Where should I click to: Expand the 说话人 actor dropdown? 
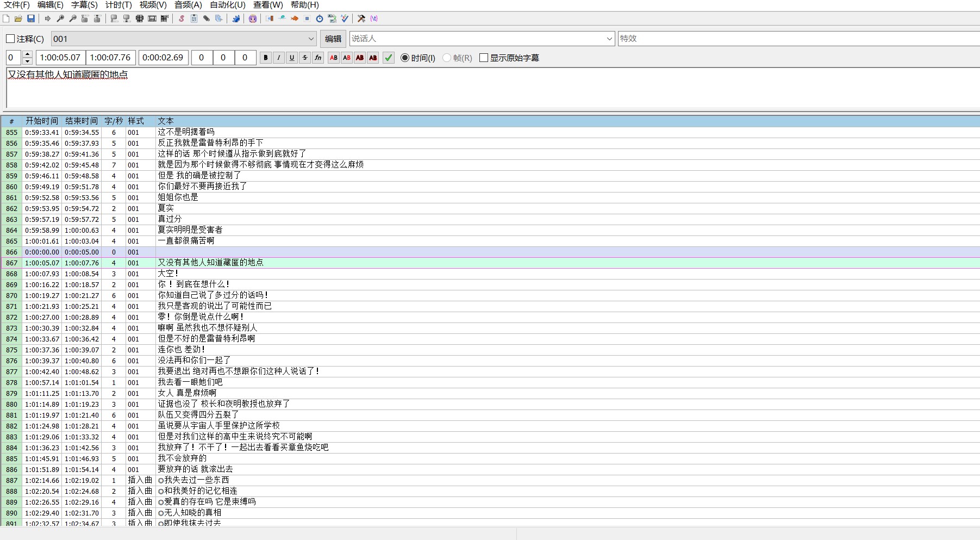pos(609,39)
